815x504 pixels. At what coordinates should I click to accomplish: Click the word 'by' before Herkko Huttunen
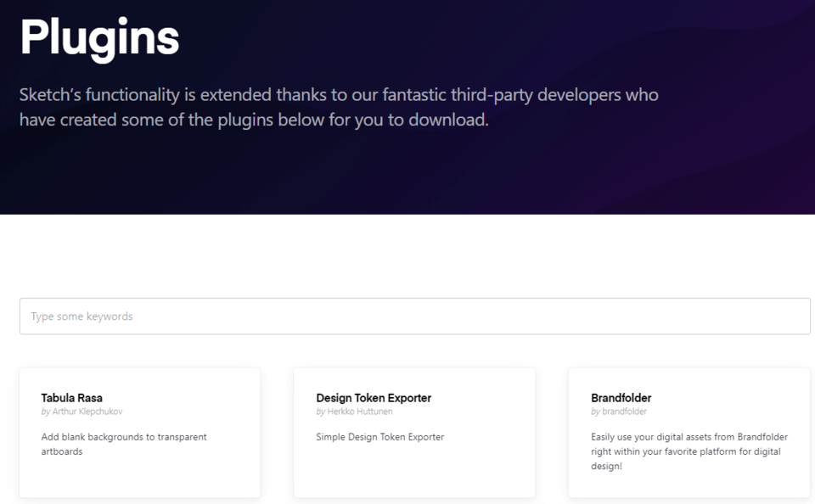pos(321,412)
